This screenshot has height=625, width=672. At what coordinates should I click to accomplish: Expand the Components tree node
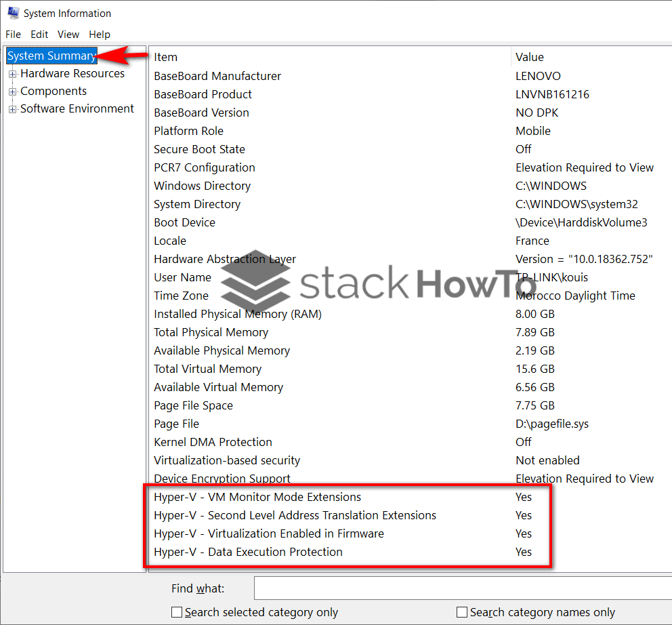12,91
